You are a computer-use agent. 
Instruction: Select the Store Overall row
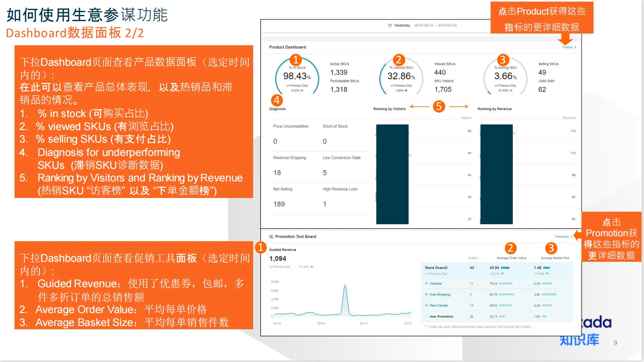(436, 268)
